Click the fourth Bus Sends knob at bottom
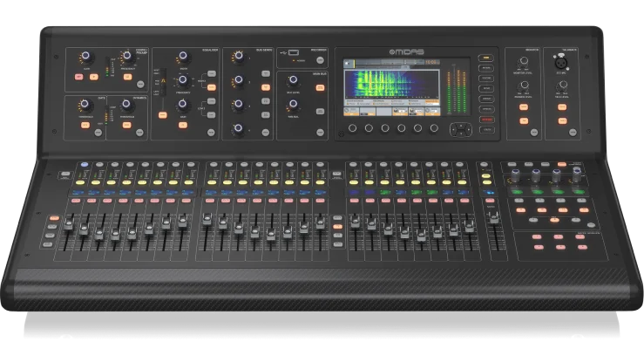 coord(239,128)
